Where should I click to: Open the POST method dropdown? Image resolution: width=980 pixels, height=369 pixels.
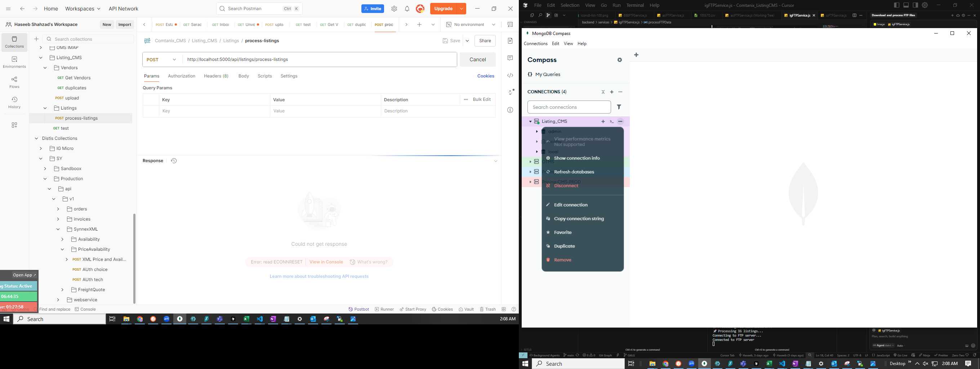[x=162, y=60]
